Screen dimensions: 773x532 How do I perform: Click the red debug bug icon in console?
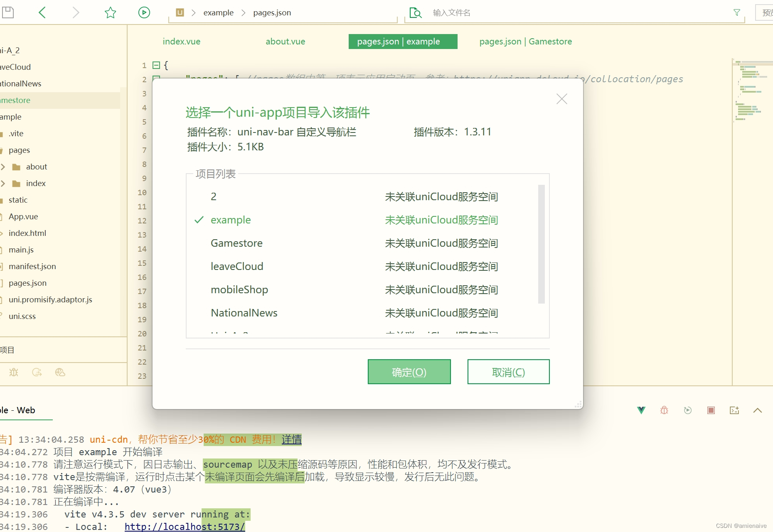tap(664, 410)
